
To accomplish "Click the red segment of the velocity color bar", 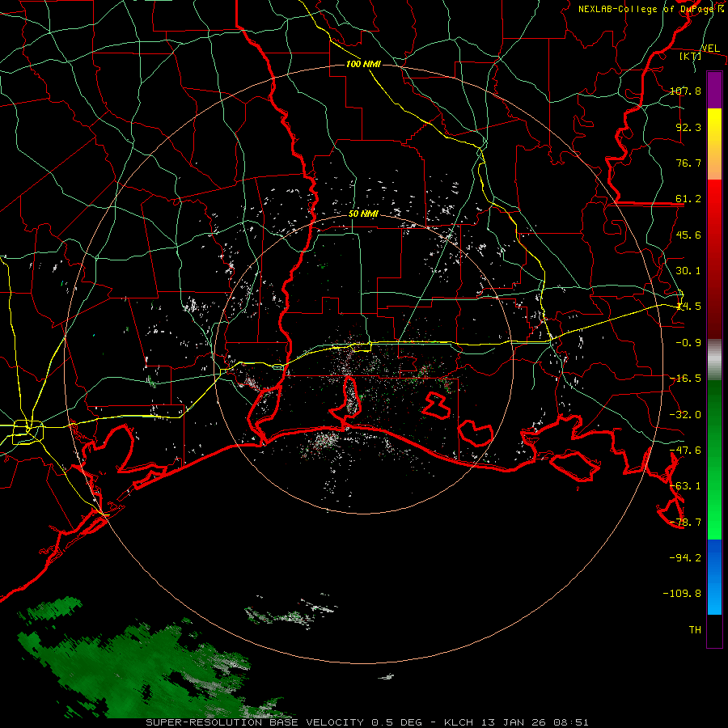I will click(714, 259).
